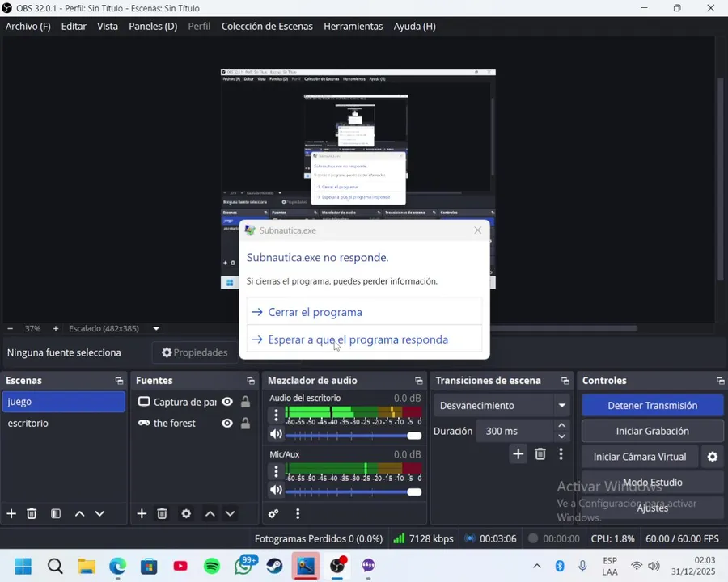The width and height of the screenshot is (728, 582).
Task: Open the Vista menu
Action: click(x=108, y=27)
